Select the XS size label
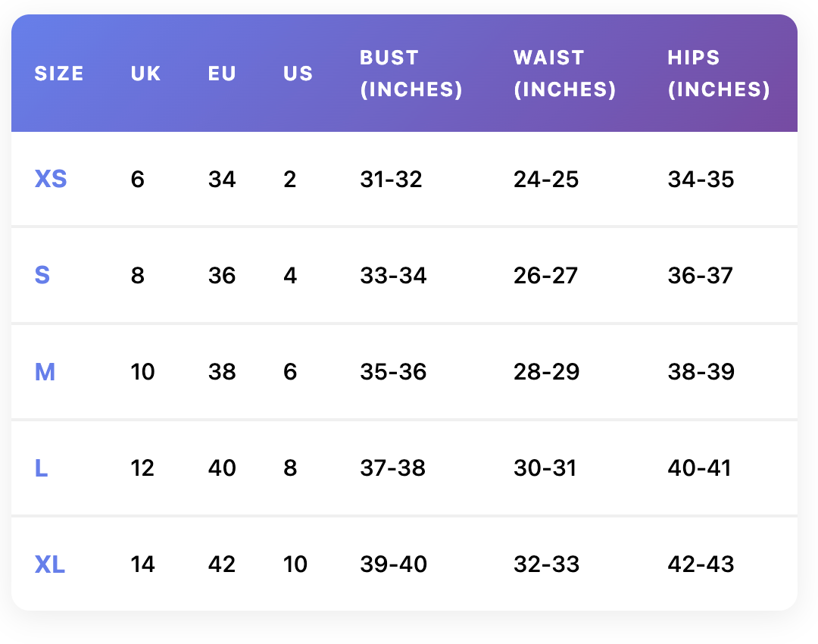Screen dimensions: 818x644 coord(51,180)
